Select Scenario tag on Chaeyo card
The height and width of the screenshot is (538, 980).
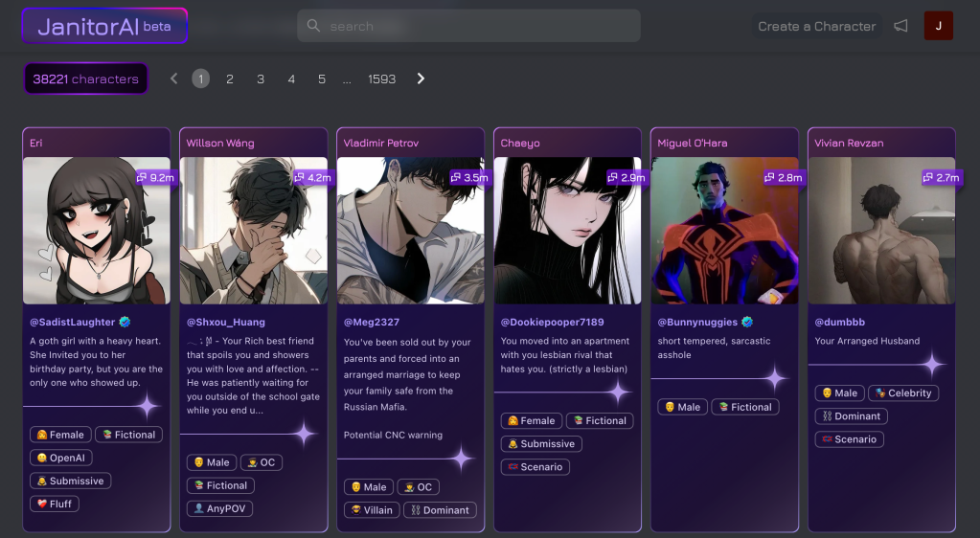point(535,467)
